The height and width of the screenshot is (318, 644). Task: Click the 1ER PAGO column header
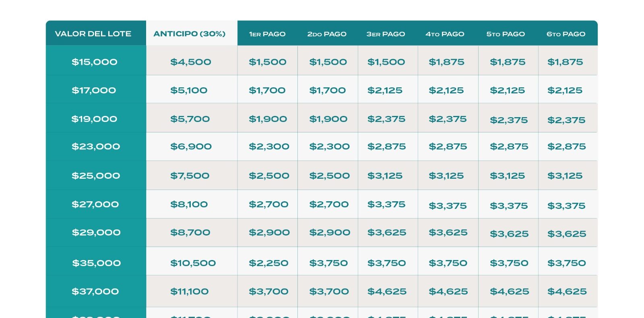tap(267, 34)
